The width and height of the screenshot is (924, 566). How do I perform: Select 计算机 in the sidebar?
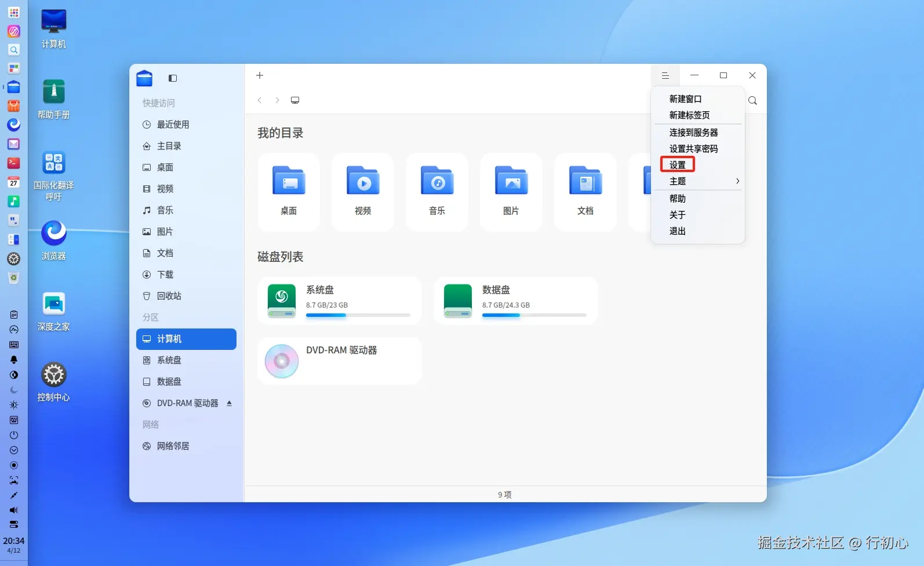[x=186, y=339]
